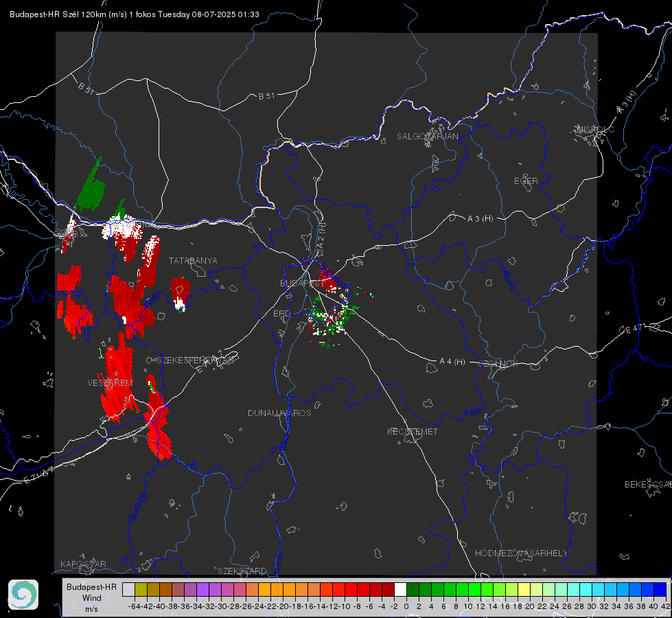The image size is (672, 618).
Task: Click the 'E 71/A 7' road label at lower left
Action: (39, 474)
